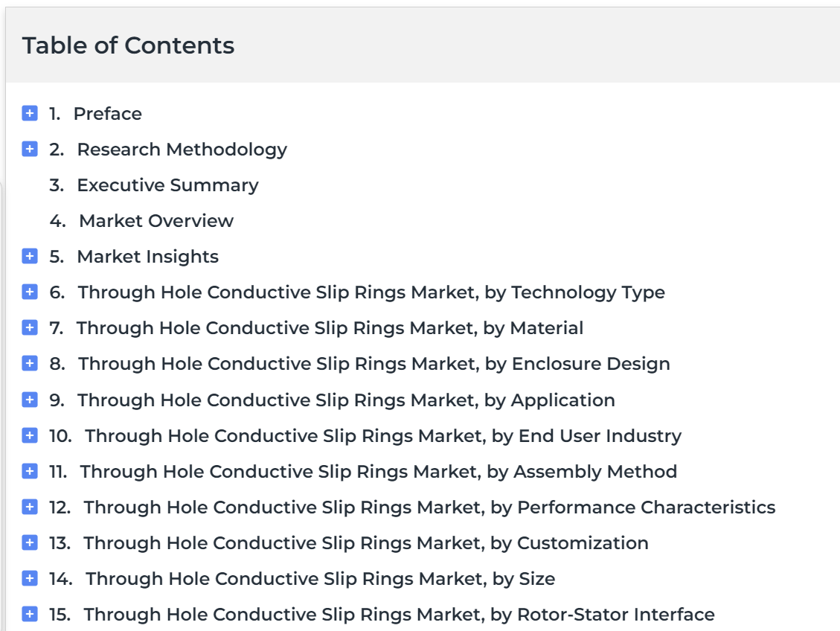The height and width of the screenshot is (631, 840).
Task: Select chapter 7 by Material title
Action: [330, 328]
